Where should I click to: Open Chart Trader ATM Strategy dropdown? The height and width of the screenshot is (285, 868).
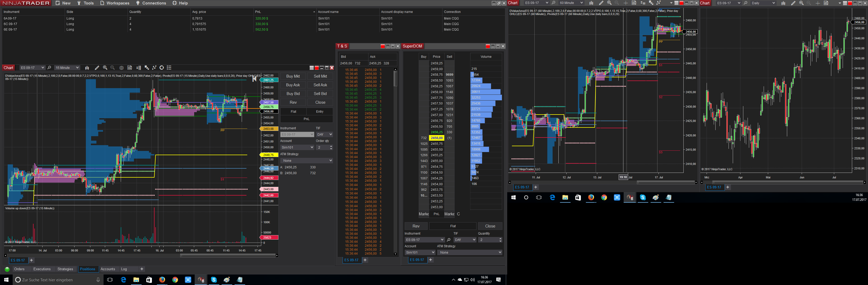[307, 161]
